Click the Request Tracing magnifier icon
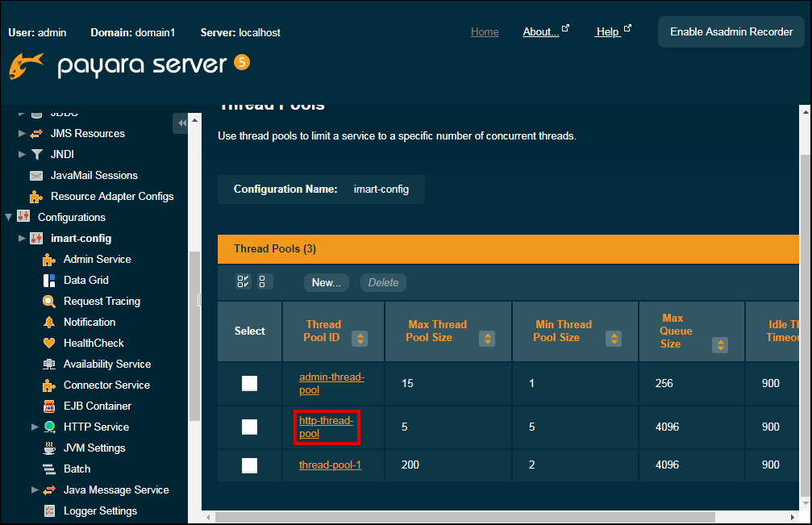The height and width of the screenshot is (525, 812). pos(48,302)
